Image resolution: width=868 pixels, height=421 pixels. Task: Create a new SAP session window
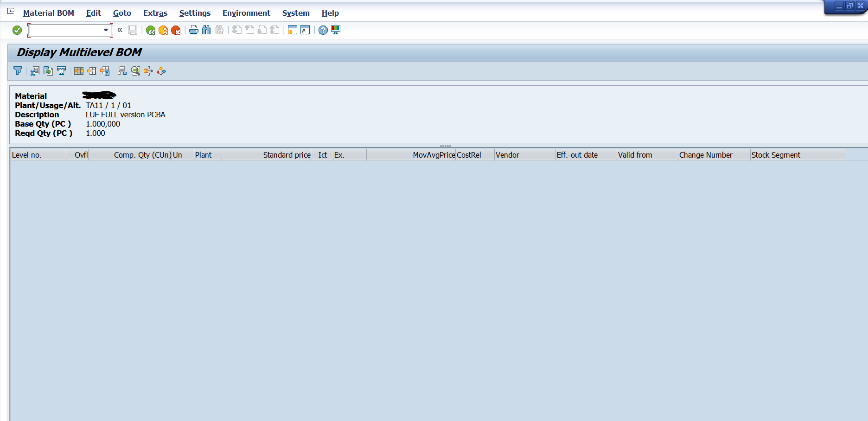[x=292, y=30]
